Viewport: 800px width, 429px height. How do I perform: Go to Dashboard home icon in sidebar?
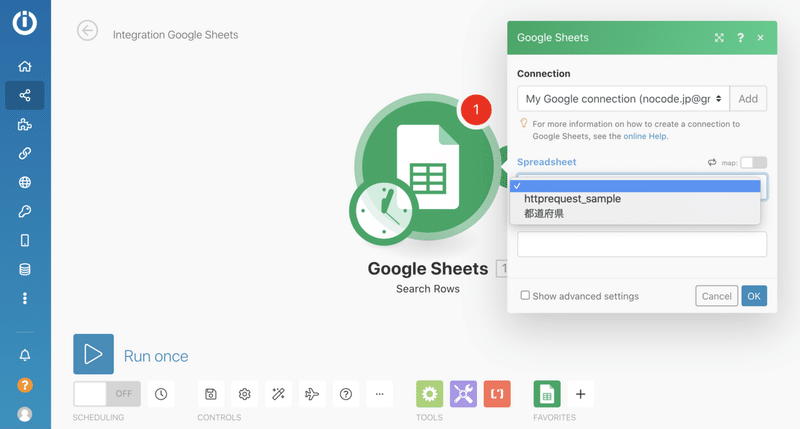(24, 66)
